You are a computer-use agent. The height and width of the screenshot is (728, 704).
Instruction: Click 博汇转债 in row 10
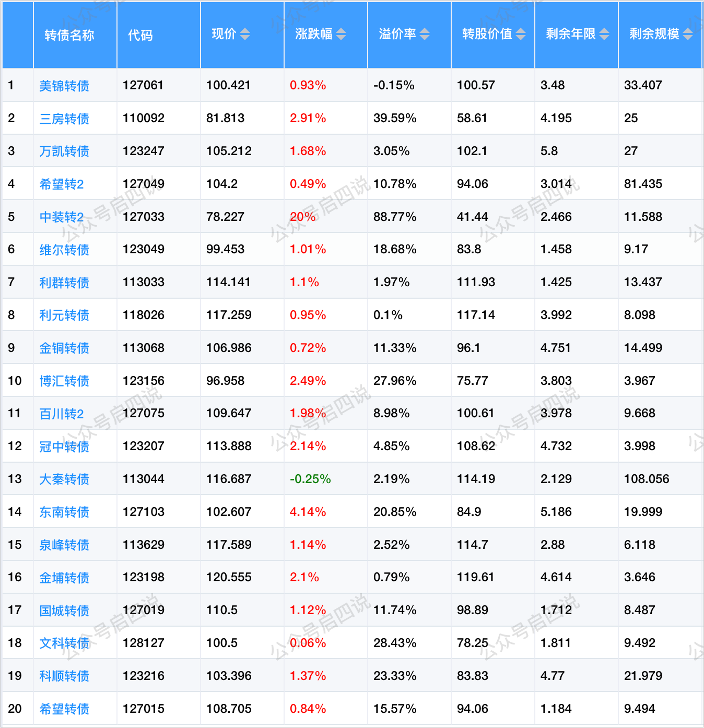[x=64, y=381]
